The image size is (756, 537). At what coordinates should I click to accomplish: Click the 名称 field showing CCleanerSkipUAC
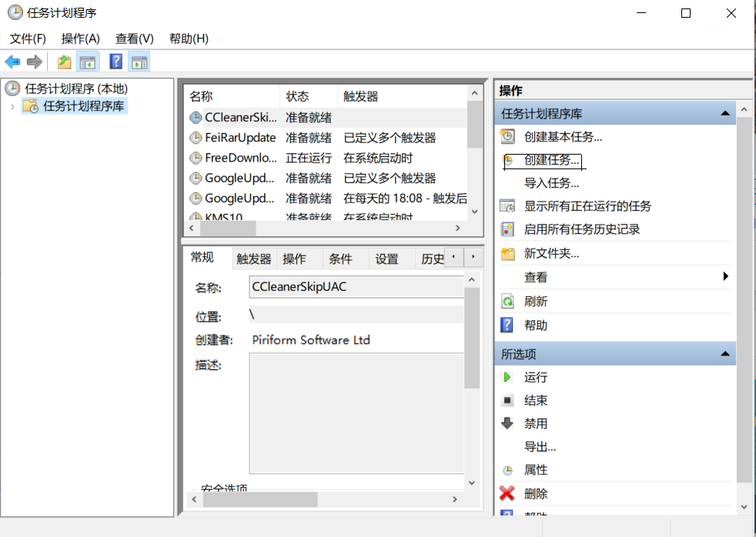(356, 287)
